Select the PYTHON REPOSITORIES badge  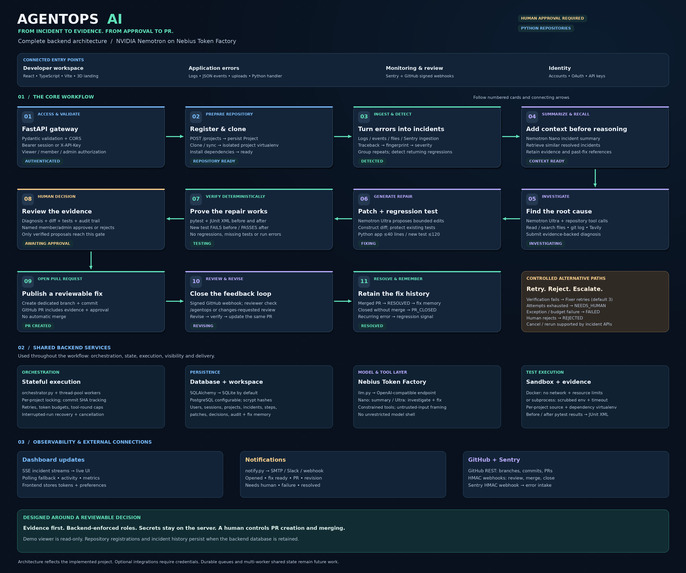(x=546, y=28)
